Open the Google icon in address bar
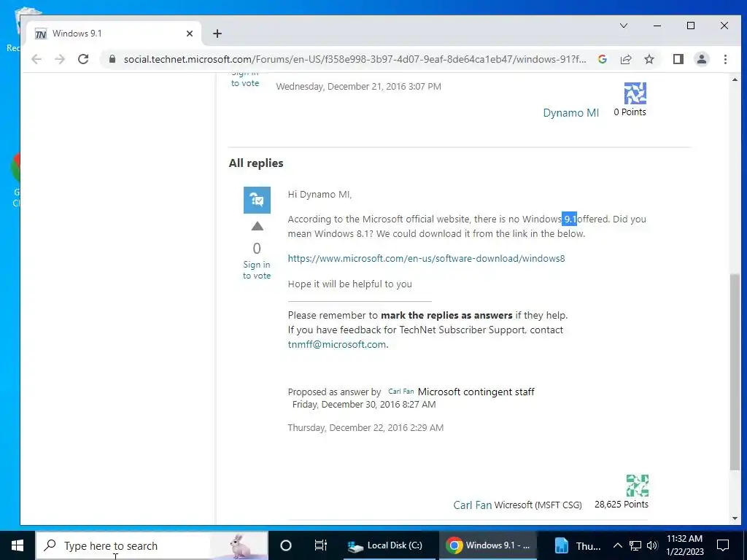This screenshot has width=747, height=560. pos(602,59)
